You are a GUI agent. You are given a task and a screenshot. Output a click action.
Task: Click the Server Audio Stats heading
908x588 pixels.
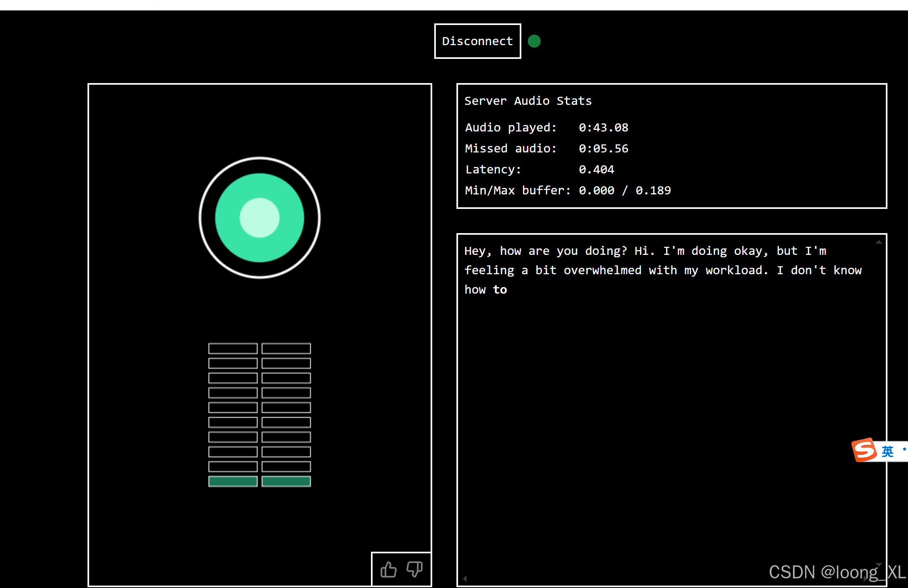[x=528, y=101]
